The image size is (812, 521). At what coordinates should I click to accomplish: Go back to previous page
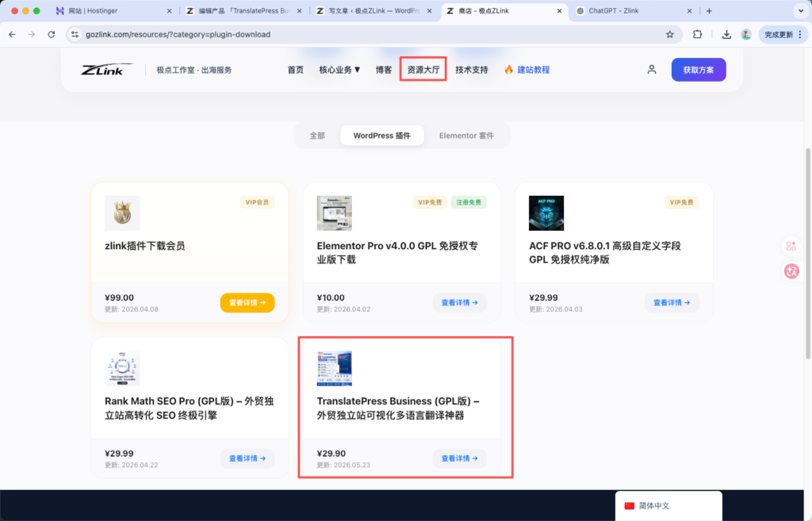[x=13, y=34]
